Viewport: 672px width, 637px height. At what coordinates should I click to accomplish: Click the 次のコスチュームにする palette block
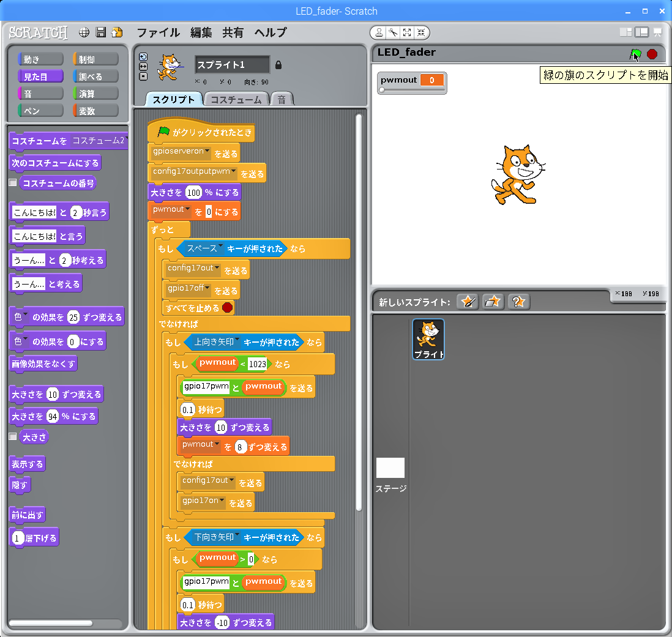[55, 163]
